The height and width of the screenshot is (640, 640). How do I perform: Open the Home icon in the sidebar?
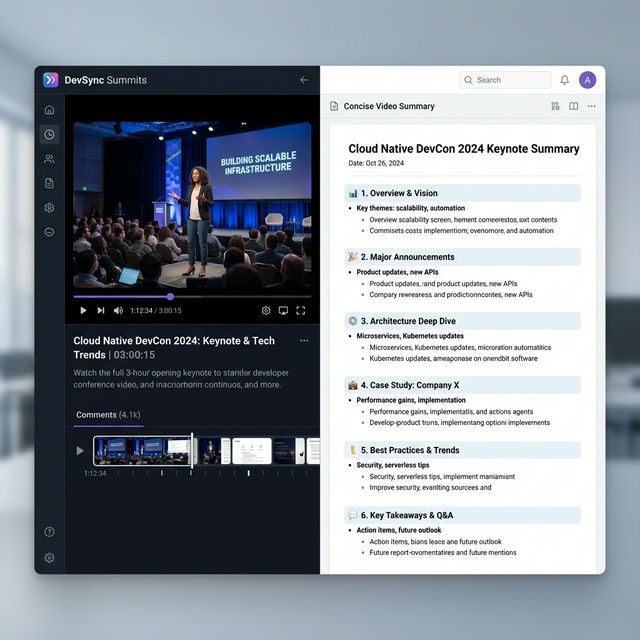tap(49, 110)
